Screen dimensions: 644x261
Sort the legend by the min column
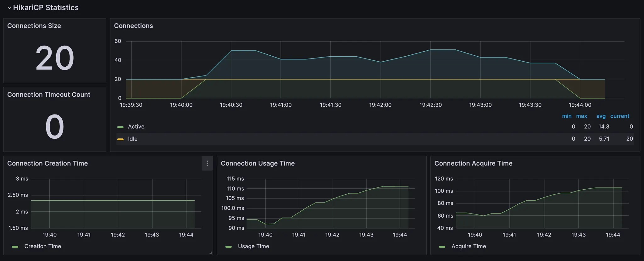[567, 116]
